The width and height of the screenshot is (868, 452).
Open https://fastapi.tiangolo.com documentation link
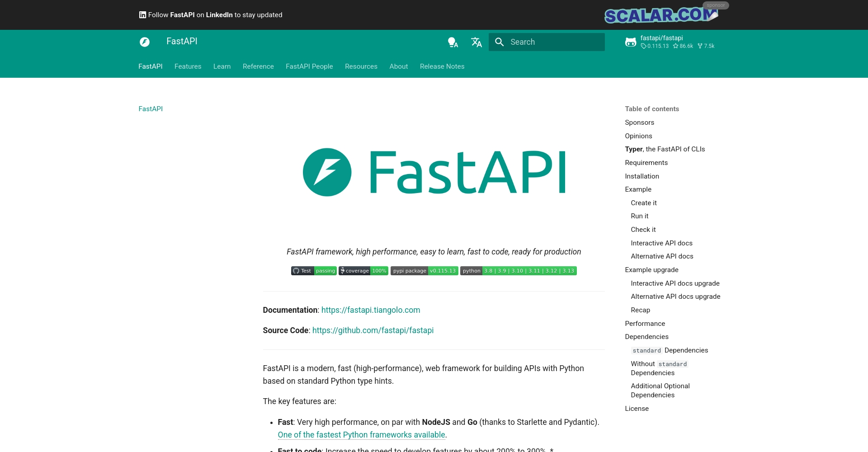point(371,310)
